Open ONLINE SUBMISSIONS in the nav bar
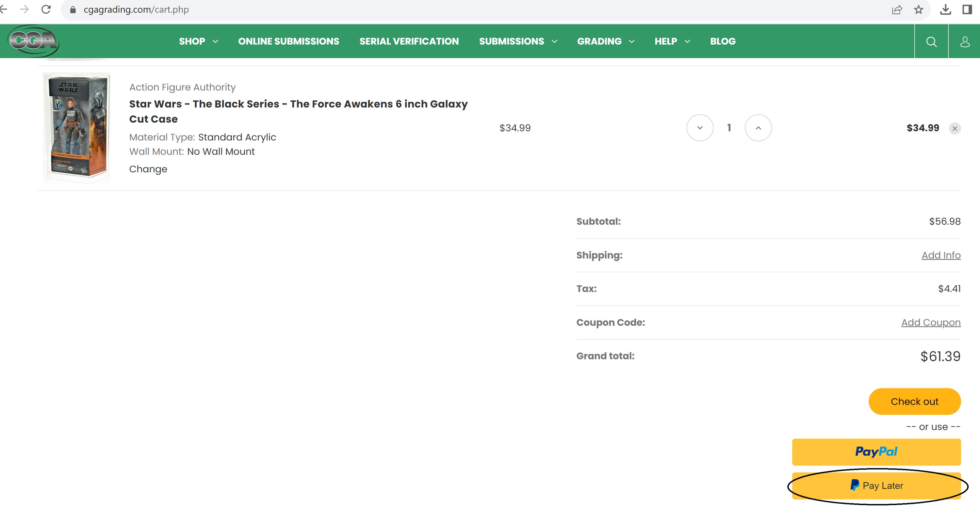980x524 pixels. coord(288,41)
